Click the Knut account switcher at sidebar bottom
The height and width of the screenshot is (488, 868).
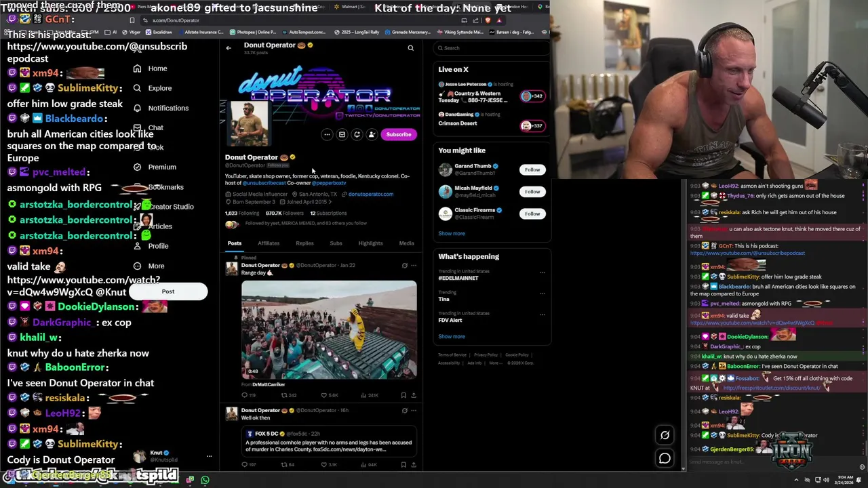[x=172, y=456]
